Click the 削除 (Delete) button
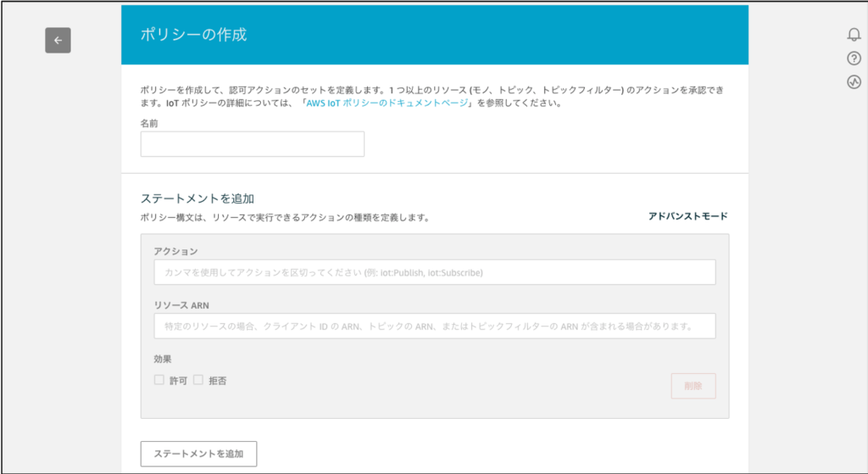 coord(693,386)
